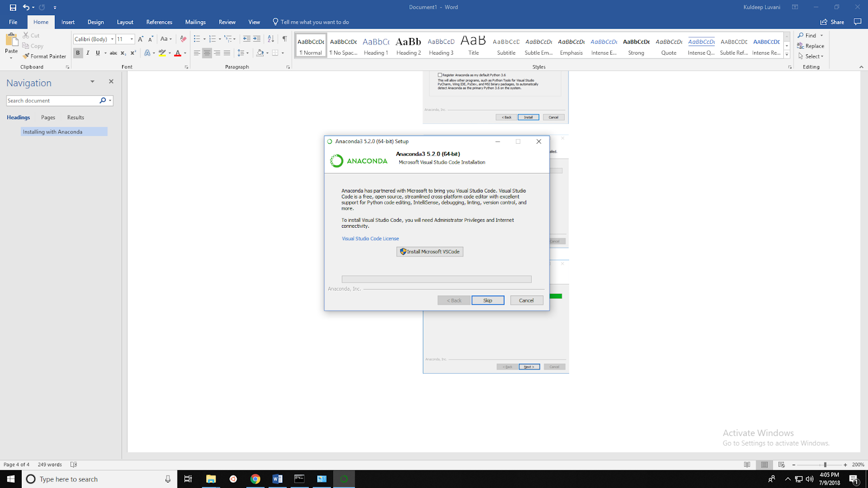Image resolution: width=868 pixels, height=488 pixels.
Task: Open Navigation pane options dropdown arrow
Action: point(92,82)
